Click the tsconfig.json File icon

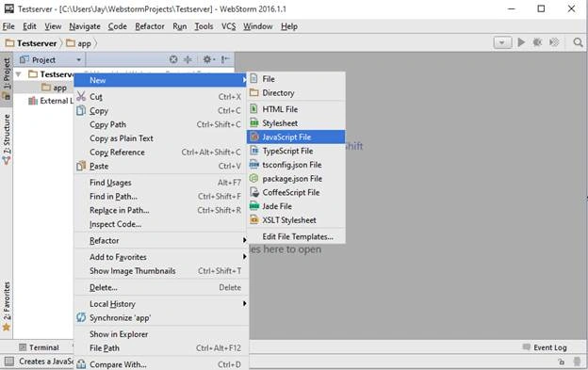[254, 165]
